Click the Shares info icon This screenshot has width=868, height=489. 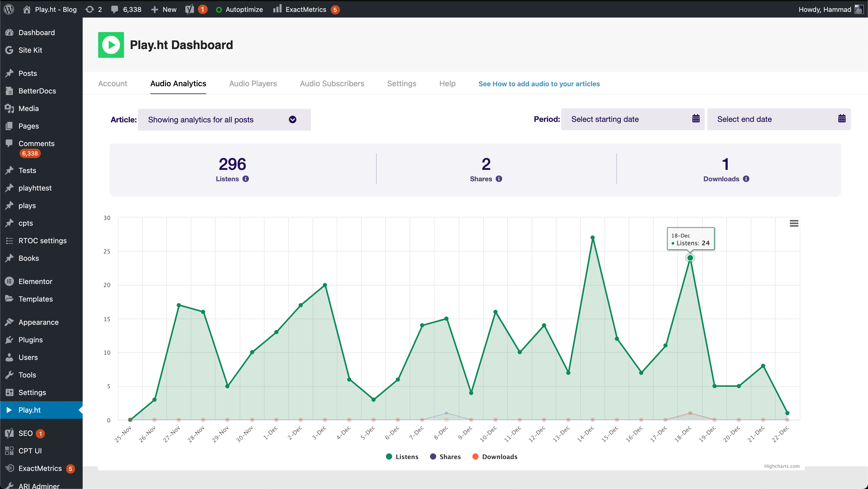(499, 179)
